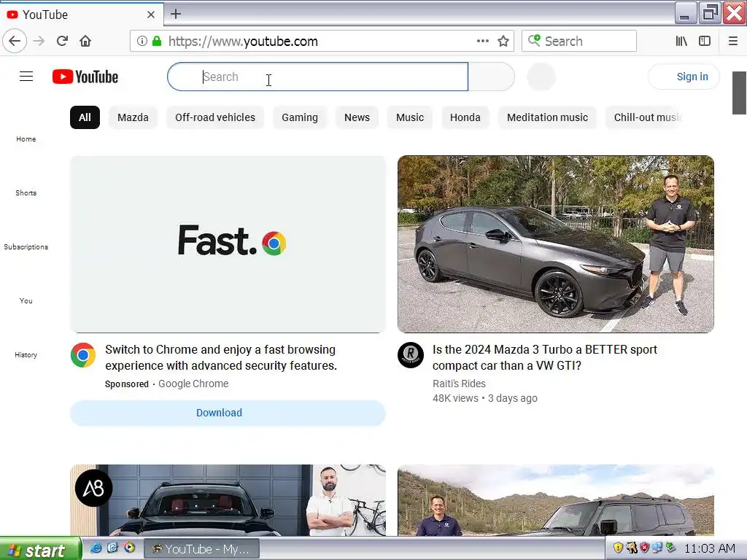The image size is (747, 560).
Task: Click the Sign in button
Action: pyautogui.click(x=684, y=77)
